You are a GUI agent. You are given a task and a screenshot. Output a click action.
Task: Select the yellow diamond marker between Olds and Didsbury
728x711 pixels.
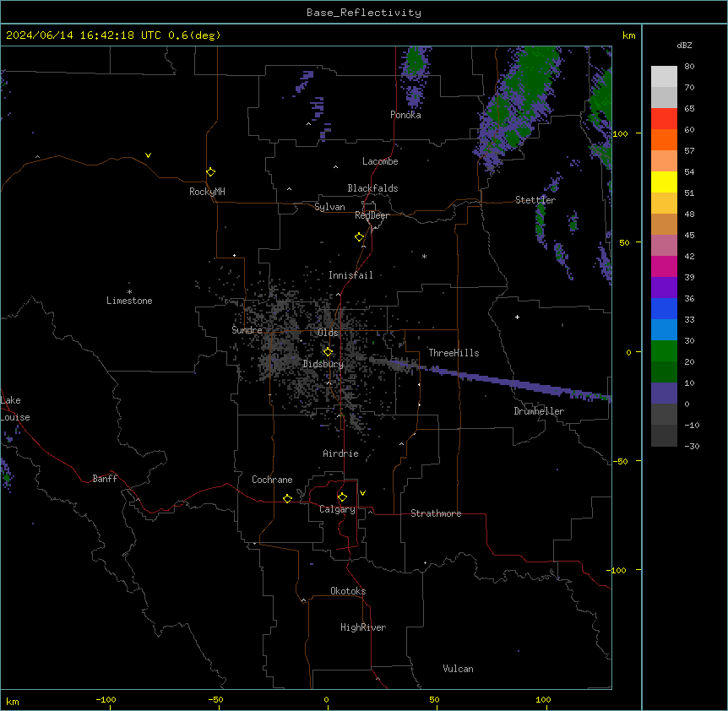pos(328,352)
